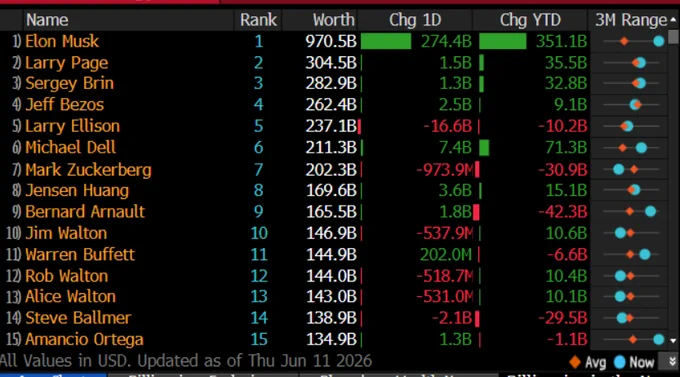Click Elon Musk's green Chg 1D bar
Image resolution: width=680 pixels, height=377 pixels.
tap(386, 41)
